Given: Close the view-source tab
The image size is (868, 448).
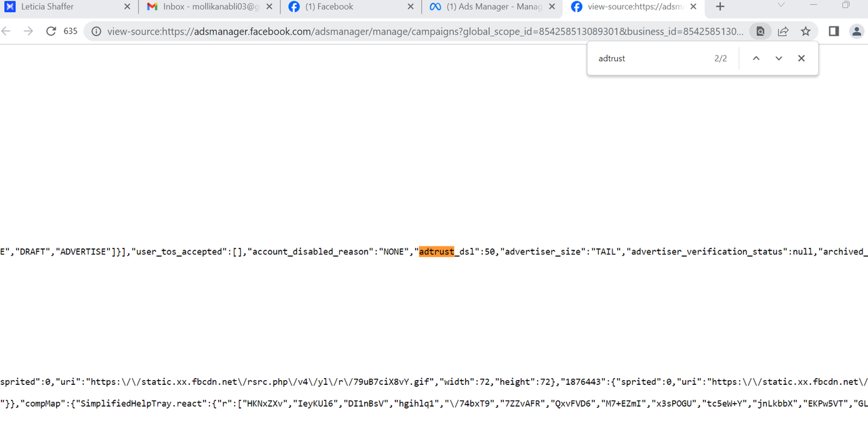Looking at the screenshot, I should [x=693, y=7].
